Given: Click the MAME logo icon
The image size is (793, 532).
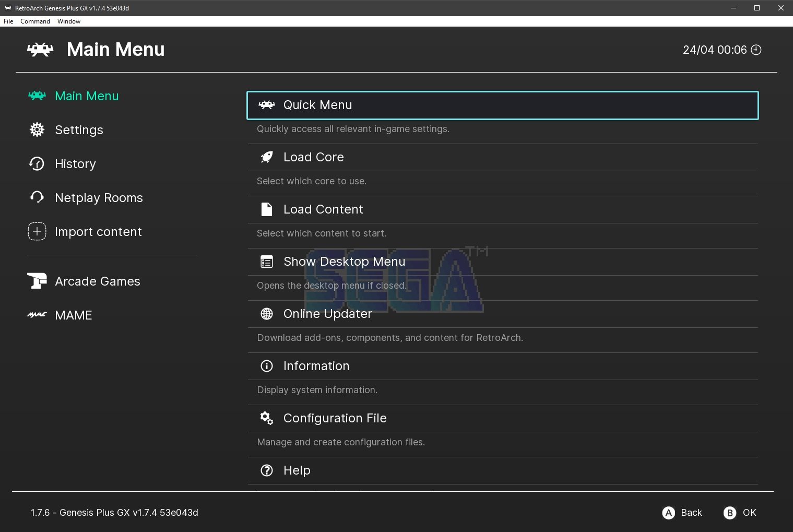Looking at the screenshot, I should point(37,315).
